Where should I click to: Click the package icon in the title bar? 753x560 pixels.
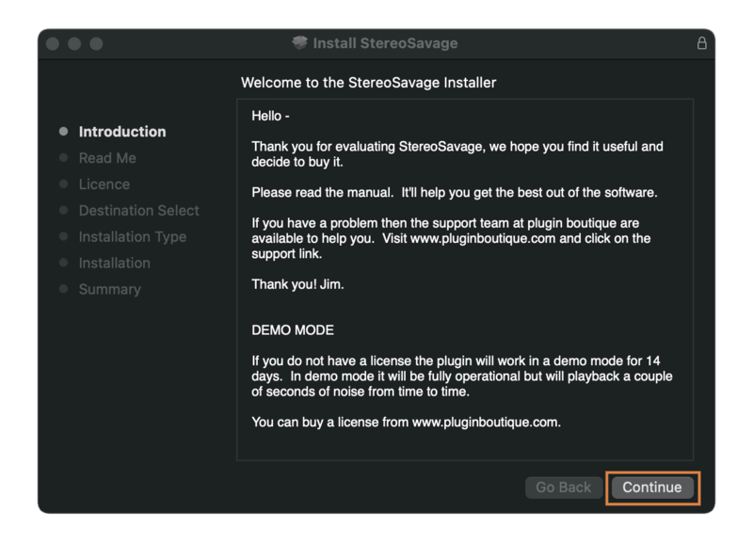click(300, 43)
